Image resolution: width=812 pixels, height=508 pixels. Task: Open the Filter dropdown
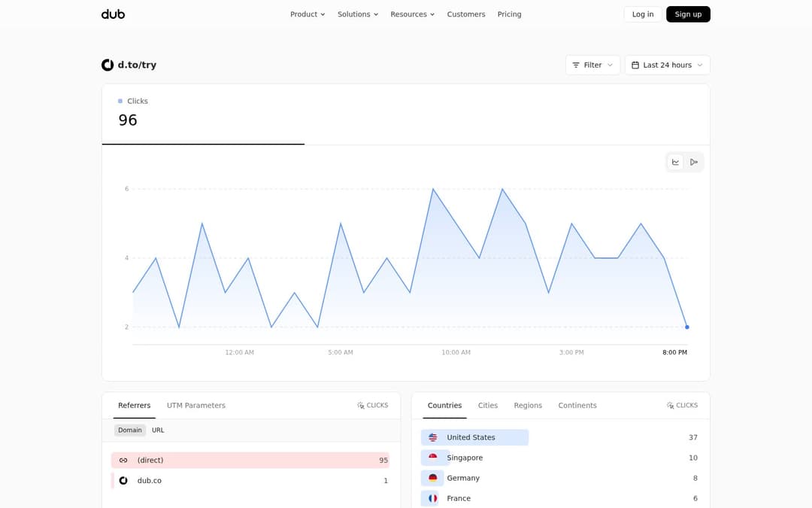click(592, 65)
